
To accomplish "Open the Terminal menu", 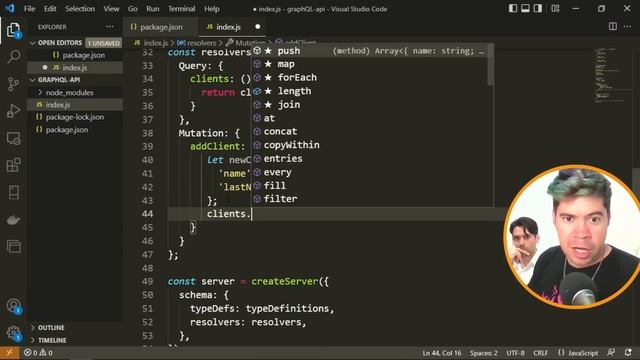I will pos(182,9).
